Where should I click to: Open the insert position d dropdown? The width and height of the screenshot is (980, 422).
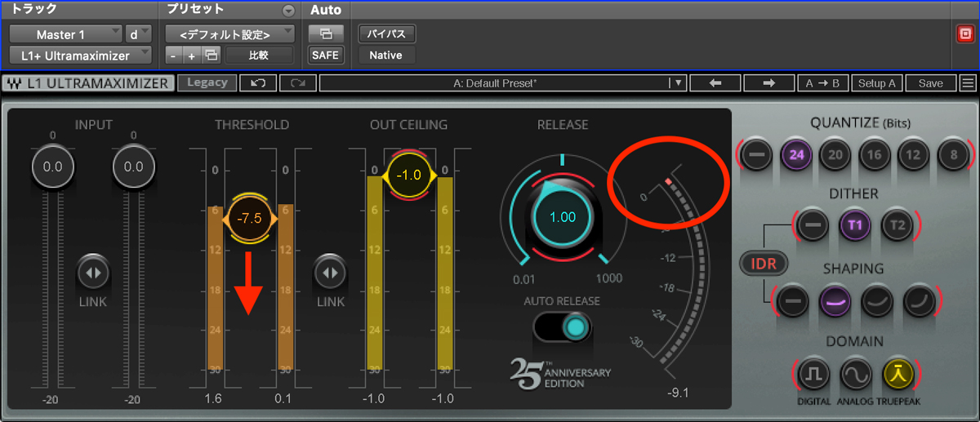138,34
